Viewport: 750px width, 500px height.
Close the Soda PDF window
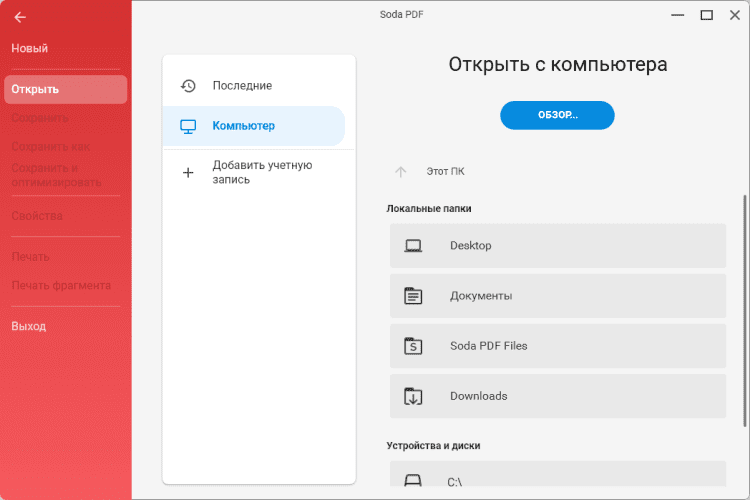735,15
